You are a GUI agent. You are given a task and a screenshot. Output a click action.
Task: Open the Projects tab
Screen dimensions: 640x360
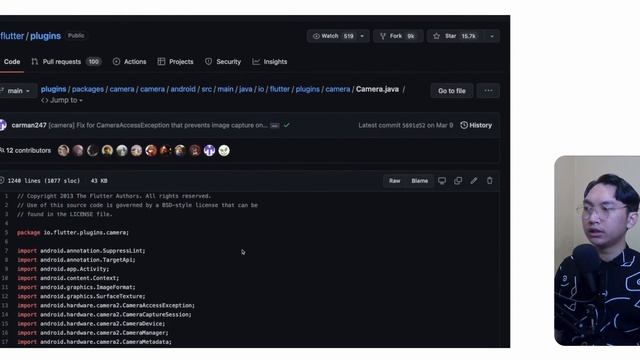(x=176, y=62)
